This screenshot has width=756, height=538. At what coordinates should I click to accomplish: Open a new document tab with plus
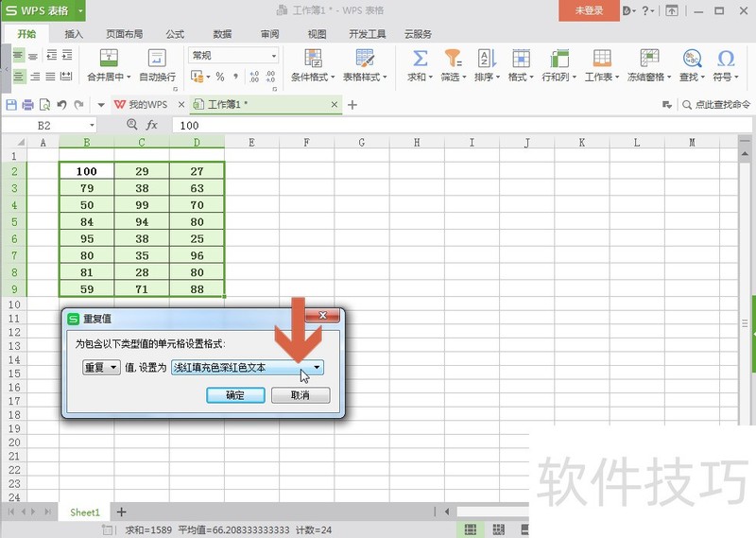[x=352, y=105]
